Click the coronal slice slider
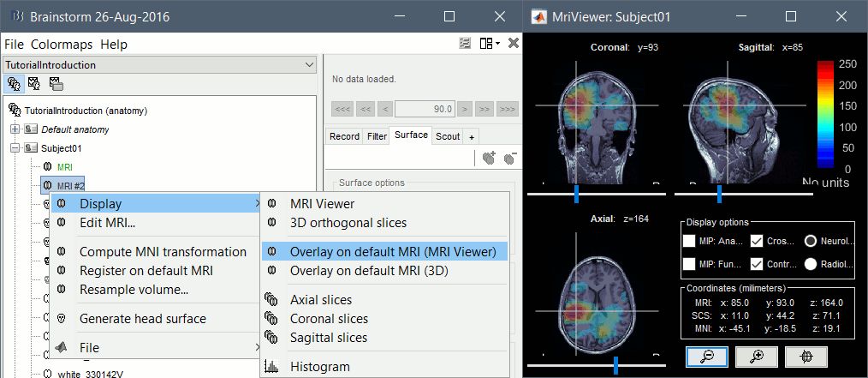 (576, 195)
